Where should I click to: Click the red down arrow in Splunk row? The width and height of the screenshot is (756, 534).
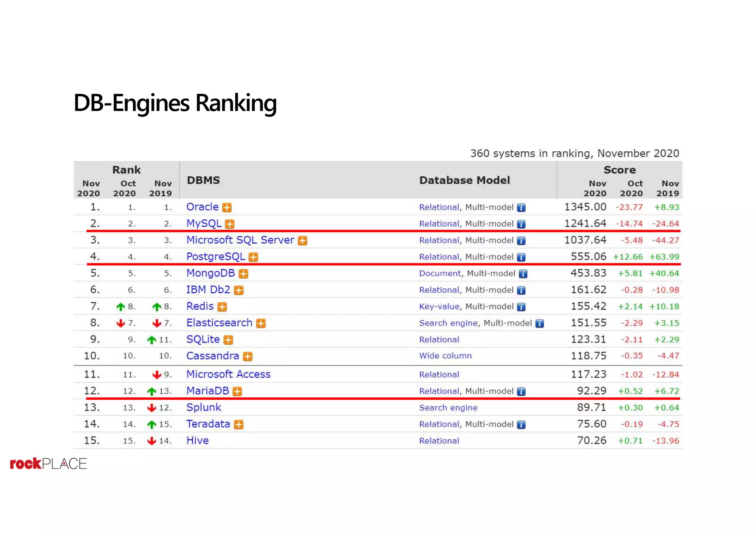[x=151, y=408]
